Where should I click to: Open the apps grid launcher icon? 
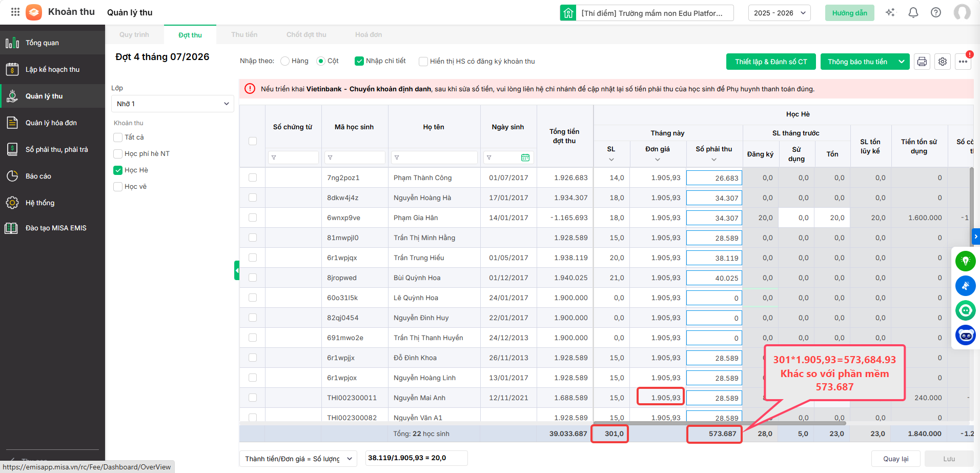click(x=15, y=12)
